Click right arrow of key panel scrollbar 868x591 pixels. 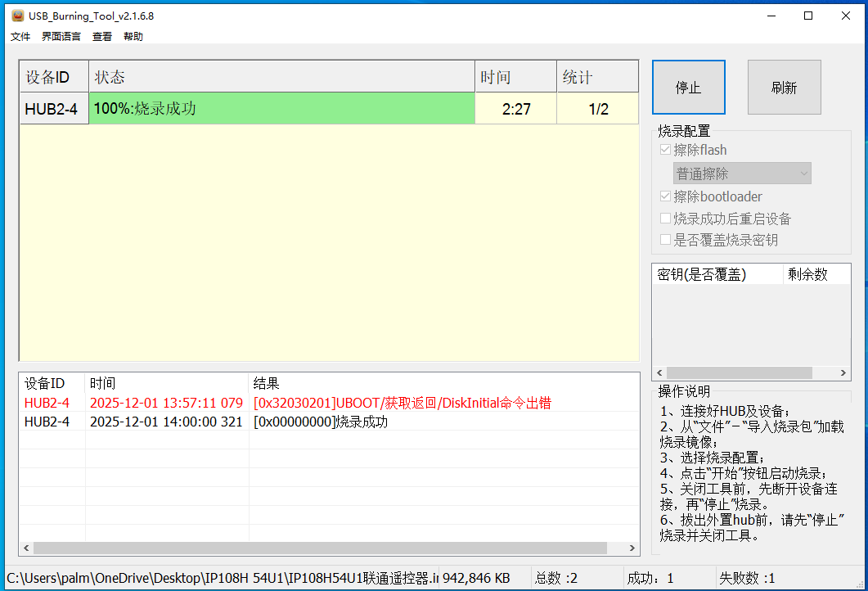tap(842, 373)
